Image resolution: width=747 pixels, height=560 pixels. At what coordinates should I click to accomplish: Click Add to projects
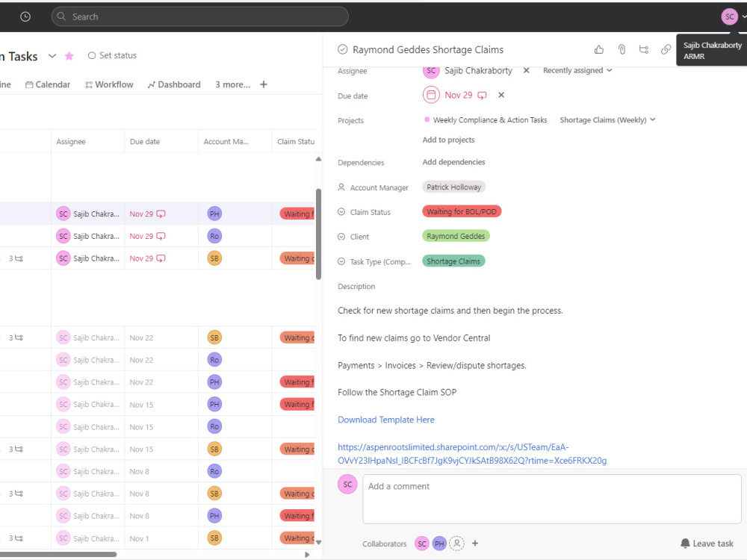point(448,140)
